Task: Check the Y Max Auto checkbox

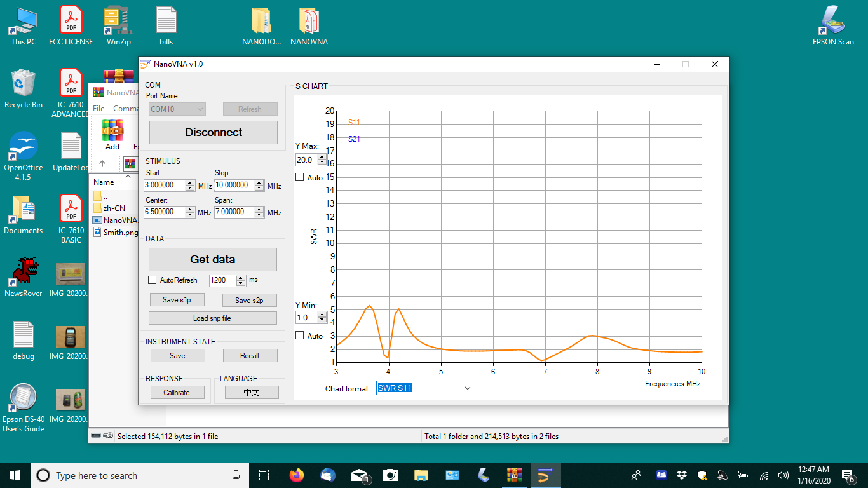Action: [300, 177]
